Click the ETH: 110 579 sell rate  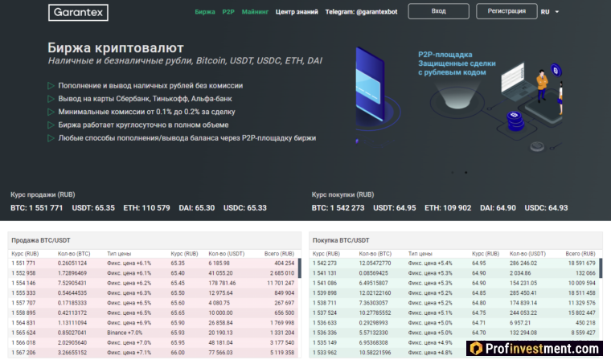[147, 208]
